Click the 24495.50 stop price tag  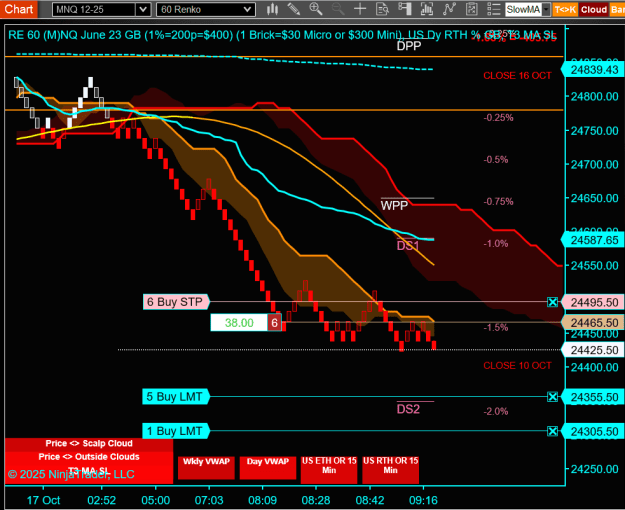[593, 302]
